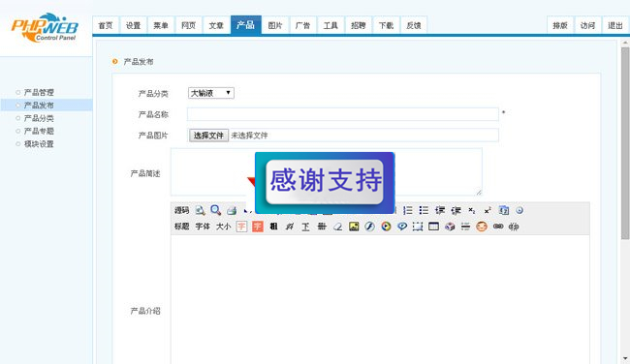Insert an unordered bullet list
Screen dimensions: 630x364
[x=424, y=210]
